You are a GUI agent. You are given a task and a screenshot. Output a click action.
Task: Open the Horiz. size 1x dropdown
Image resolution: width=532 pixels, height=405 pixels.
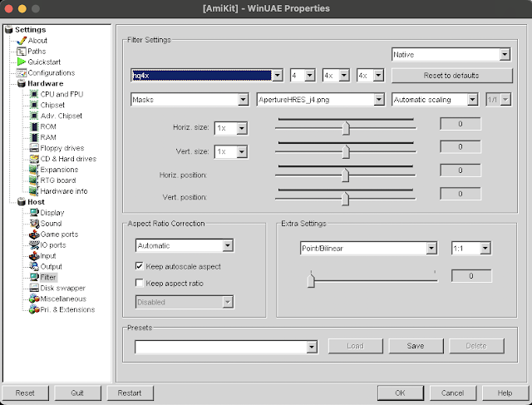pos(242,128)
